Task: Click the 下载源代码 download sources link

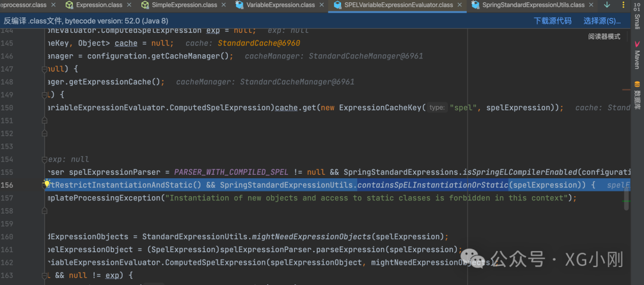Action: point(552,21)
